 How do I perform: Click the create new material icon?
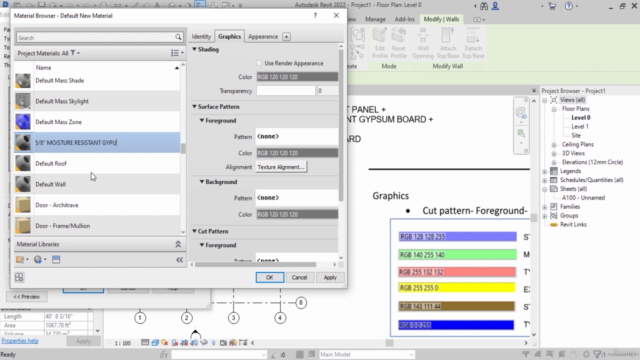[x=38, y=260]
